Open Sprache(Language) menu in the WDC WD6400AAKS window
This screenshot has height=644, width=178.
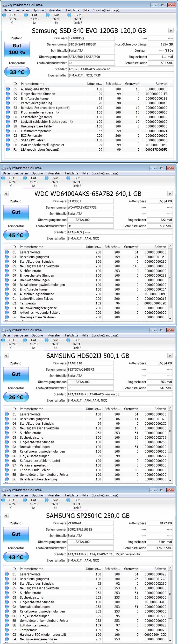tap(105, 173)
